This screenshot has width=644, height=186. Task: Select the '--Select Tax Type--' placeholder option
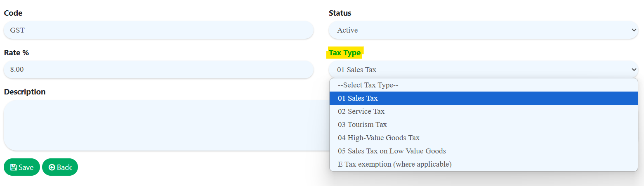click(x=484, y=85)
